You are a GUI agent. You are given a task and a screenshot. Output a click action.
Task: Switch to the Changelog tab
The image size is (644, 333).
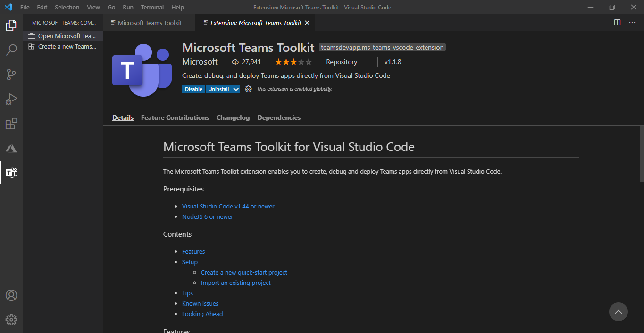pos(233,117)
